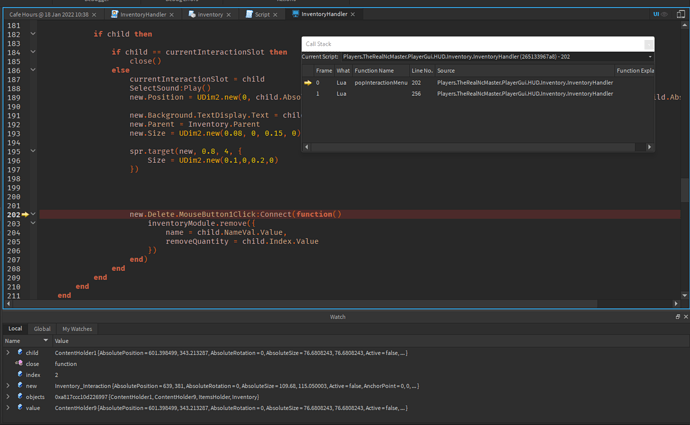Click the new variable icon
690x425 pixels.
[20, 385]
